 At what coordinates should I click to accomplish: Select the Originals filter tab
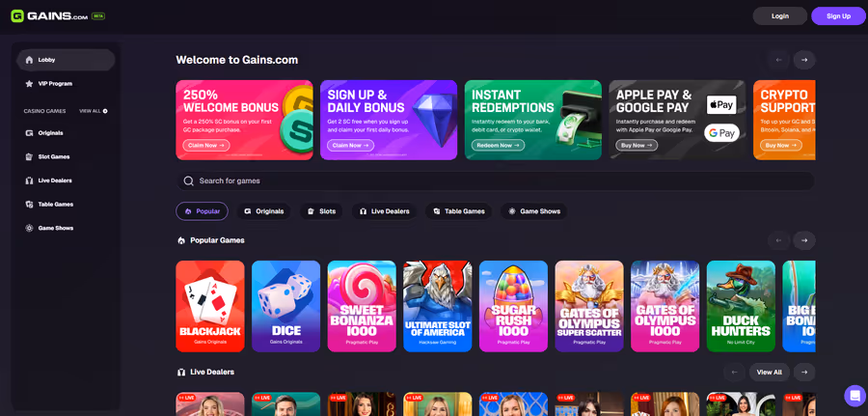click(263, 211)
